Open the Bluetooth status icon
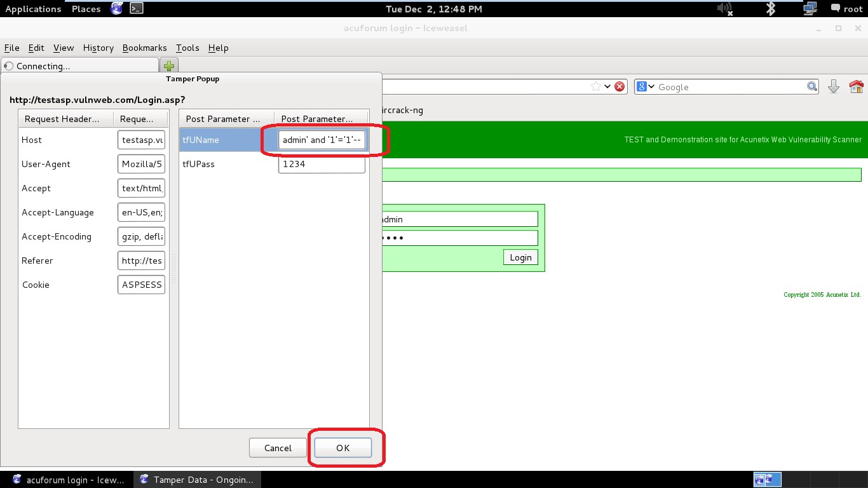Image resolution: width=868 pixels, height=488 pixels. click(771, 8)
